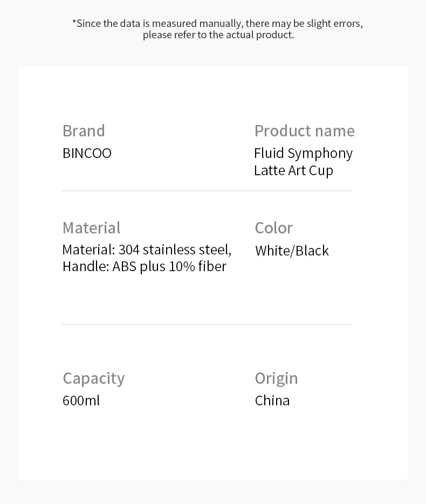The width and height of the screenshot is (426, 504).
Task: Click the Color heading label
Action: (x=273, y=228)
